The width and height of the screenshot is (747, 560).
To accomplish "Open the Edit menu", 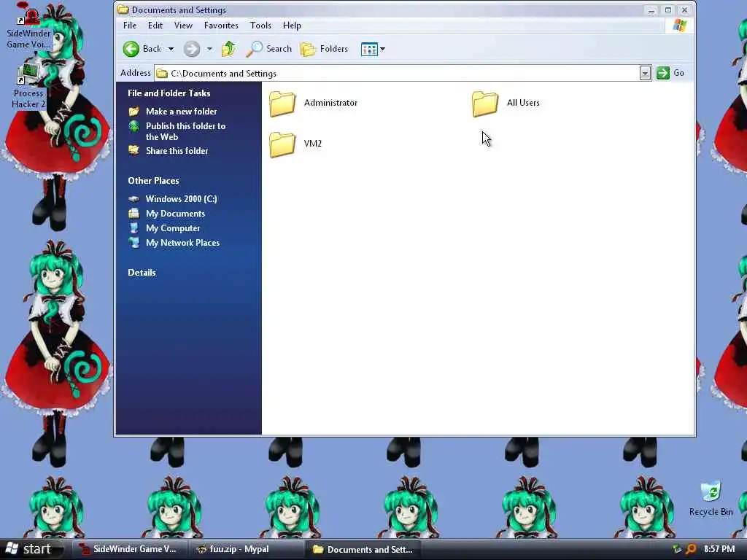I will (155, 26).
